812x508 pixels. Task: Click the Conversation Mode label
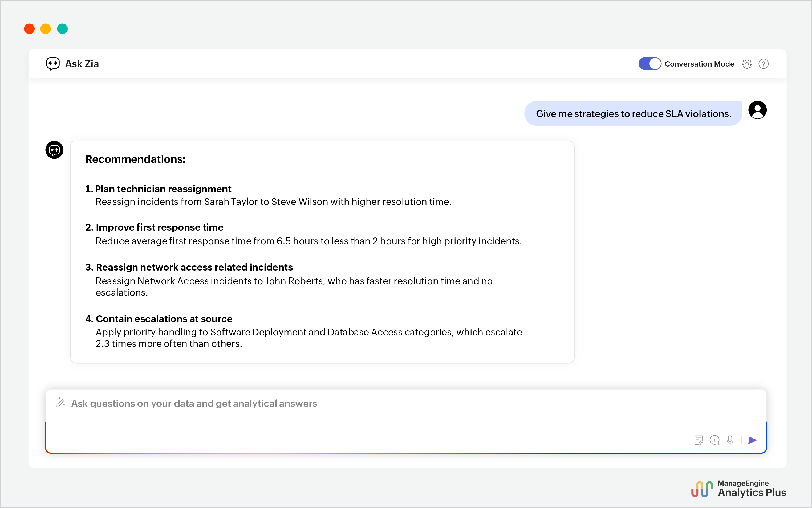tap(699, 63)
